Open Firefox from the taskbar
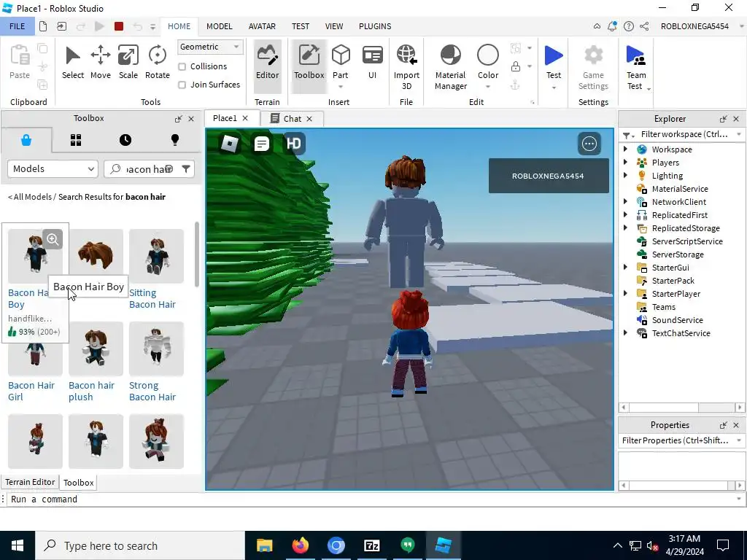 pos(300,545)
